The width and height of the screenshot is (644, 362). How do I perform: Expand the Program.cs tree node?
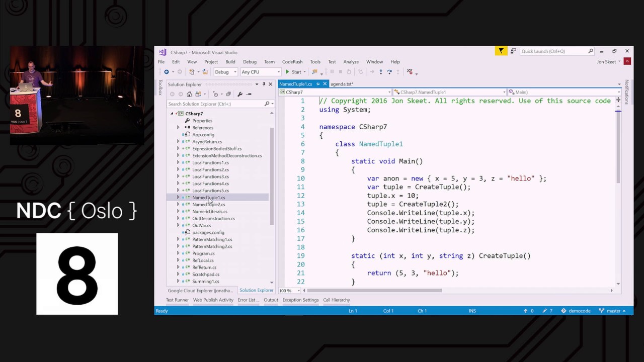[x=178, y=253]
